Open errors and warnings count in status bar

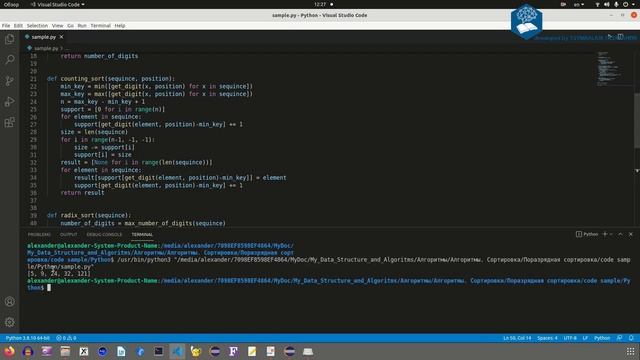(x=66, y=338)
